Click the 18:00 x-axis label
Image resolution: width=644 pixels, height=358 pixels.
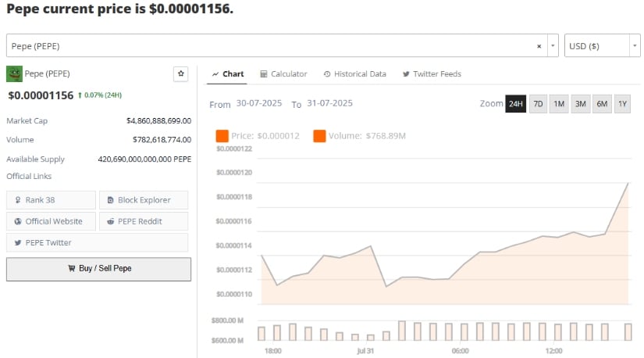click(x=272, y=351)
